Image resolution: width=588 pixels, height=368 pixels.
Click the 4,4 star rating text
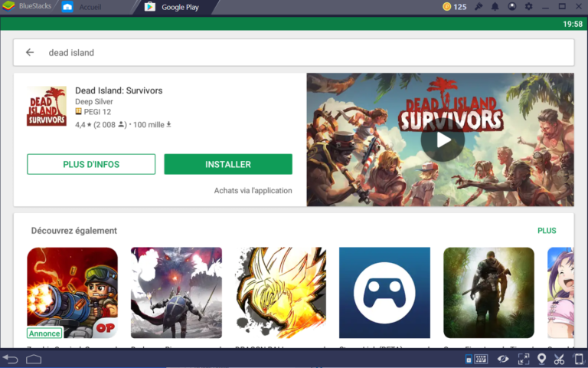tap(83, 125)
